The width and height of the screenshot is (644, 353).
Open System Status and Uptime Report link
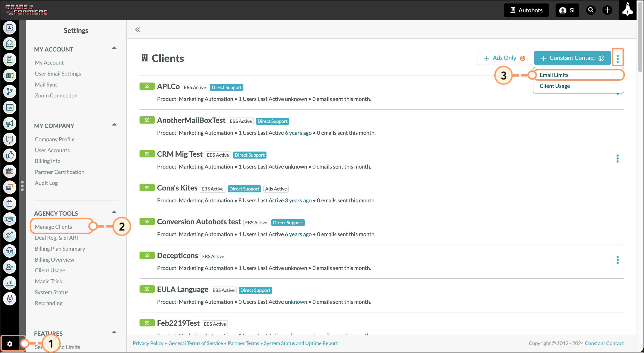(x=301, y=343)
